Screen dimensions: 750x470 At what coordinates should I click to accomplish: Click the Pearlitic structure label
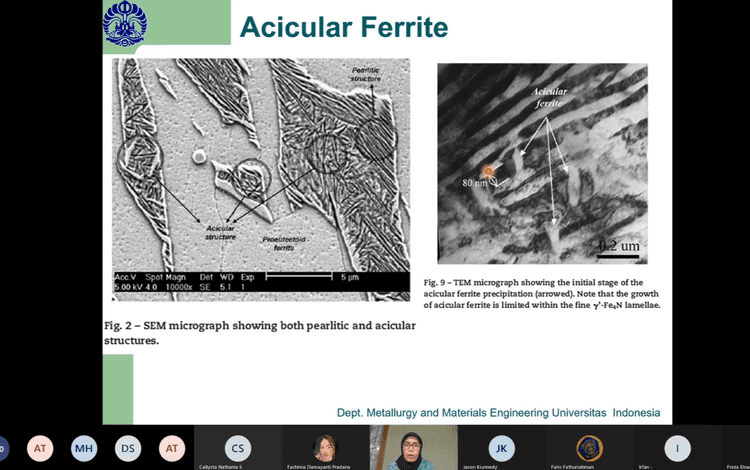(x=366, y=74)
